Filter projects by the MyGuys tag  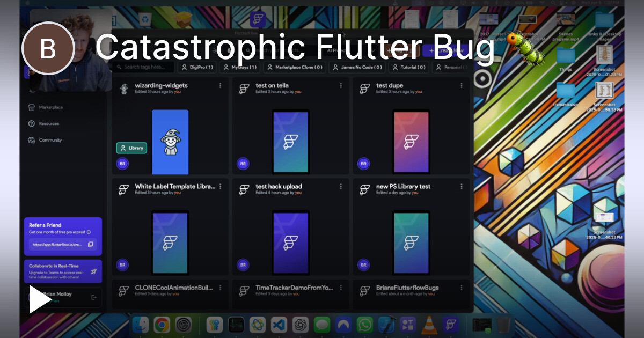(x=239, y=67)
